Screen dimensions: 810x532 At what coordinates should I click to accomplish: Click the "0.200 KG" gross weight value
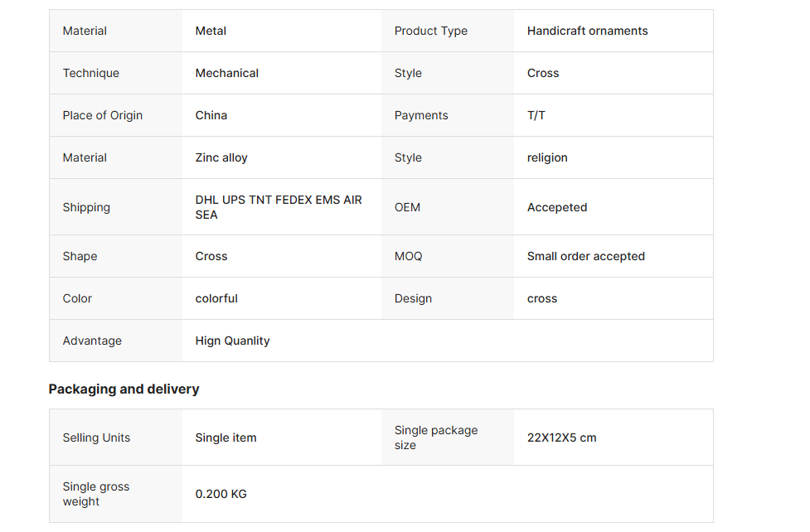(221, 494)
